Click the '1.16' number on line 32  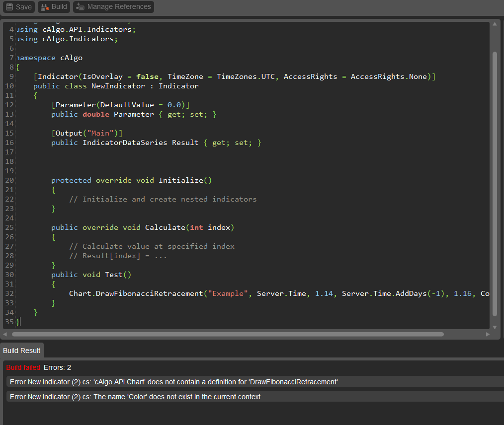coord(462,293)
